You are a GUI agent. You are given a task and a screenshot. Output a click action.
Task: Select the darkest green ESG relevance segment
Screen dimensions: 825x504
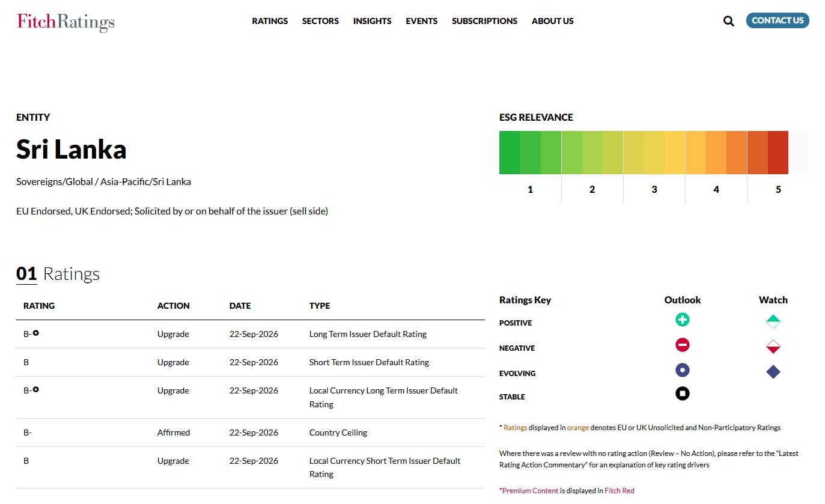[x=510, y=153]
